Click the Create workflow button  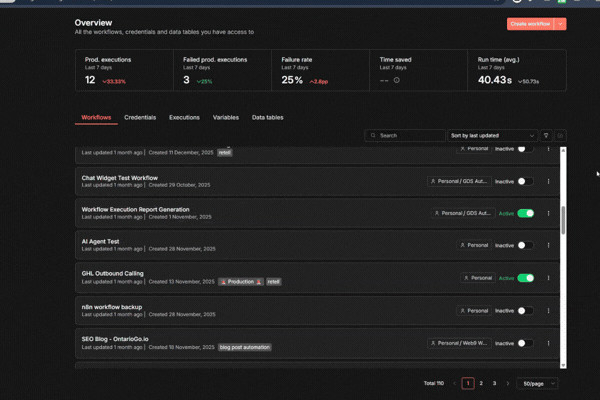click(530, 24)
